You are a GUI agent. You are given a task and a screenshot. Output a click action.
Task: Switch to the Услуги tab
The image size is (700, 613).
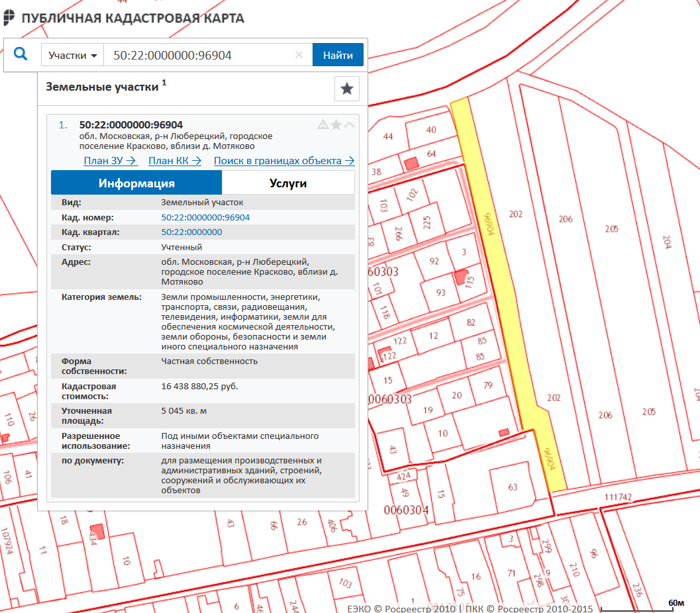coord(288,183)
